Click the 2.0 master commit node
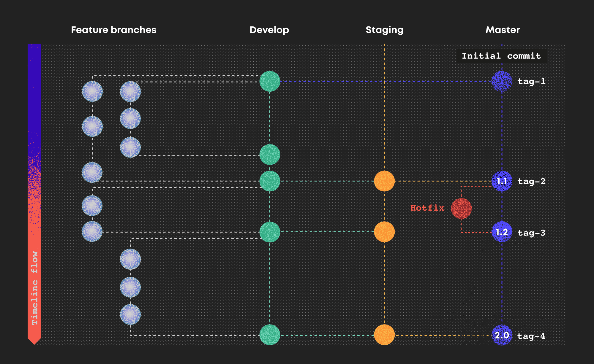This screenshot has height=364, width=594. (502, 335)
